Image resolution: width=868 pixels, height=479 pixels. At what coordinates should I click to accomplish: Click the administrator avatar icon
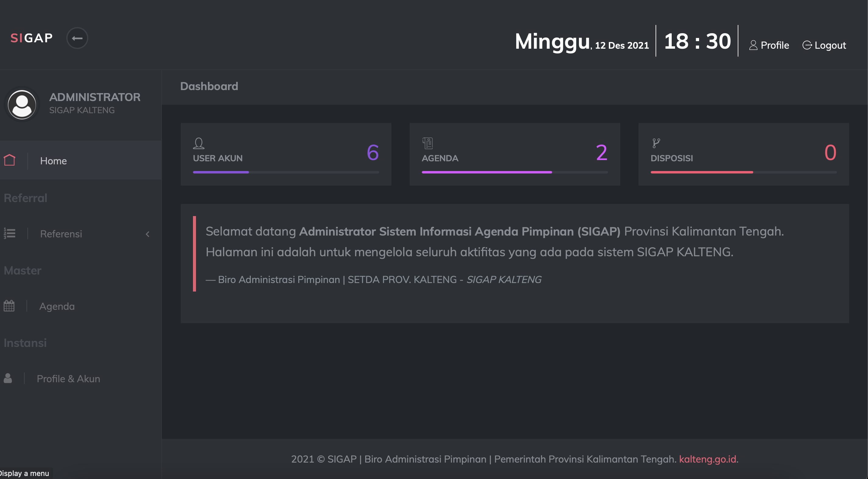[22, 104]
